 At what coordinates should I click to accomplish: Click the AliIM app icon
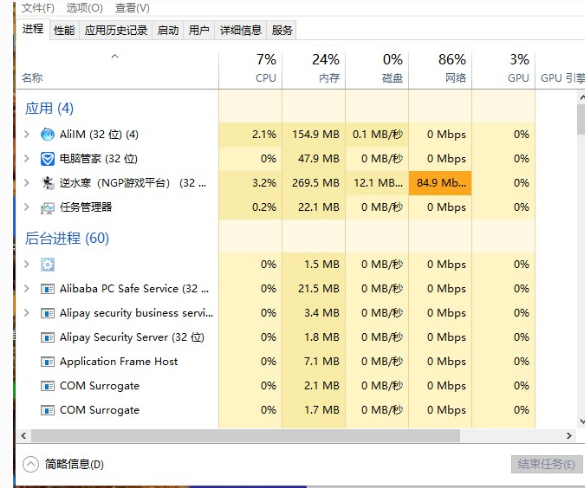[47, 134]
